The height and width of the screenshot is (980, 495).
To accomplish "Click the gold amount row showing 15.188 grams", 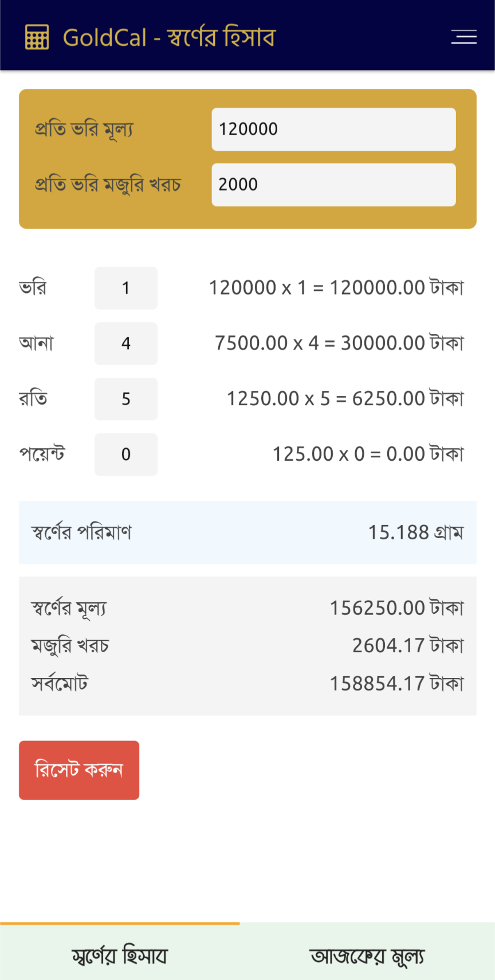I will tap(247, 532).
